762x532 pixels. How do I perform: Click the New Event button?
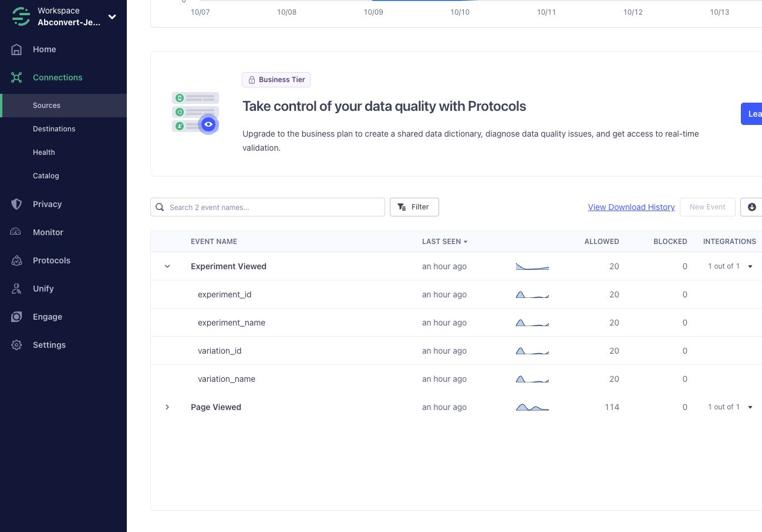point(707,207)
